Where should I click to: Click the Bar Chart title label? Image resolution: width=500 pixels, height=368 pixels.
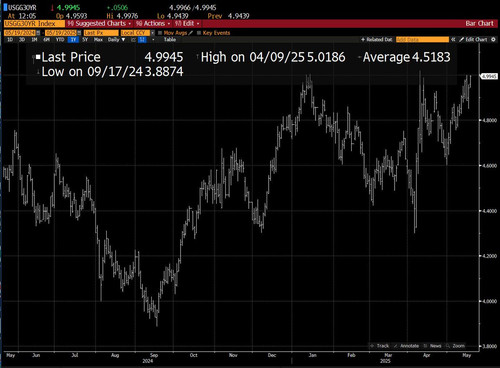479,23
